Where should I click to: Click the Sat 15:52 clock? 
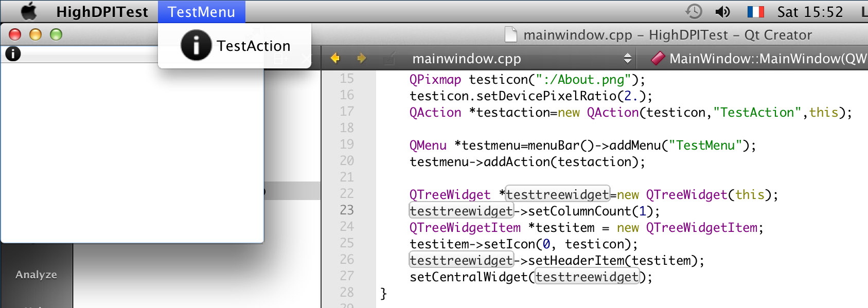click(810, 12)
